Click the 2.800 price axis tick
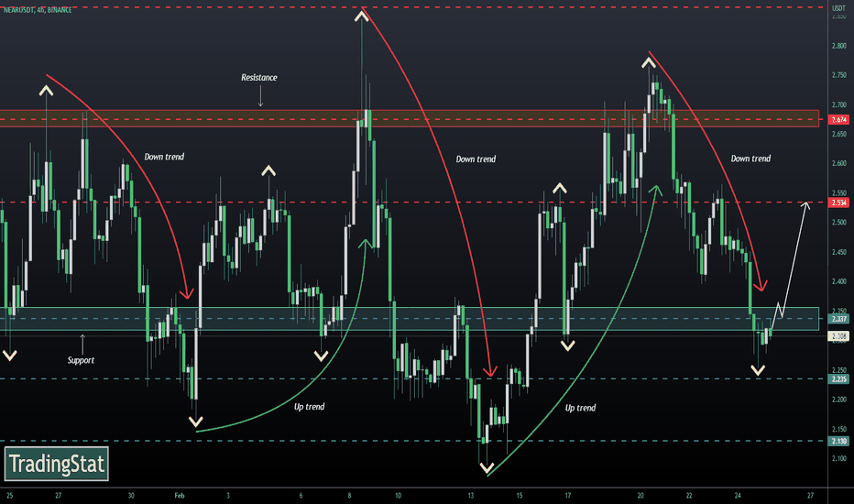The width and height of the screenshot is (854, 504). [838, 46]
